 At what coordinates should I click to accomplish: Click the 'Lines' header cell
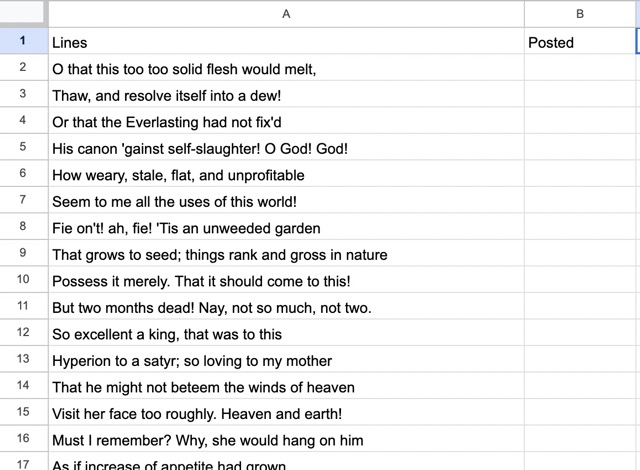pyautogui.click(x=286, y=43)
